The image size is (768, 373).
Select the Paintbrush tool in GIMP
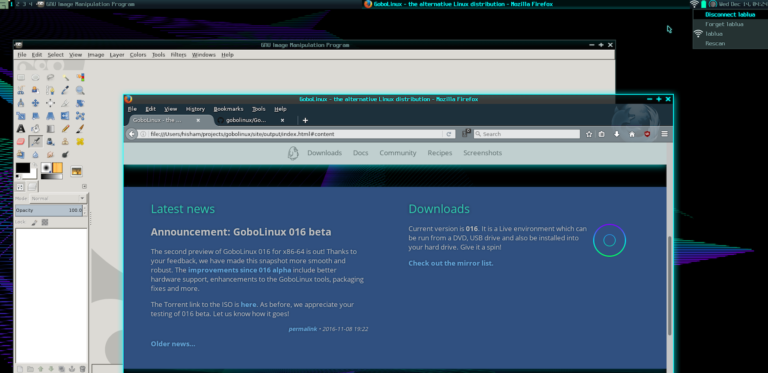click(x=80, y=129)
